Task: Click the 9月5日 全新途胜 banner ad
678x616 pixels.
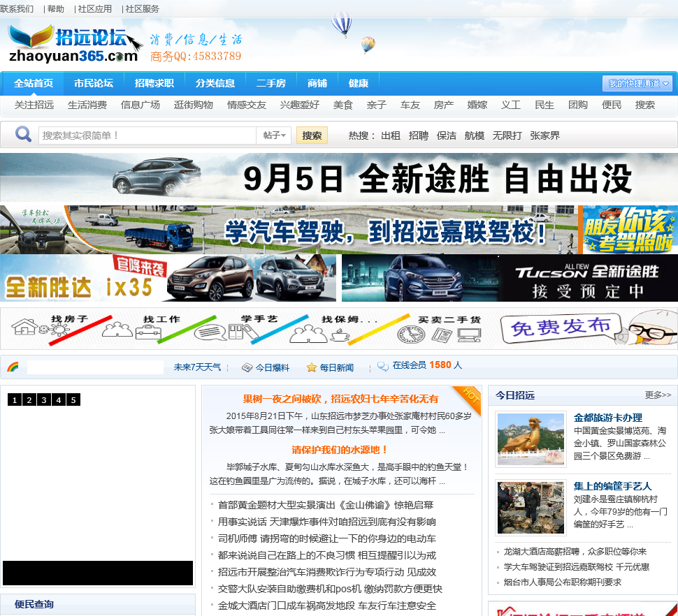Action: (339, 178)
